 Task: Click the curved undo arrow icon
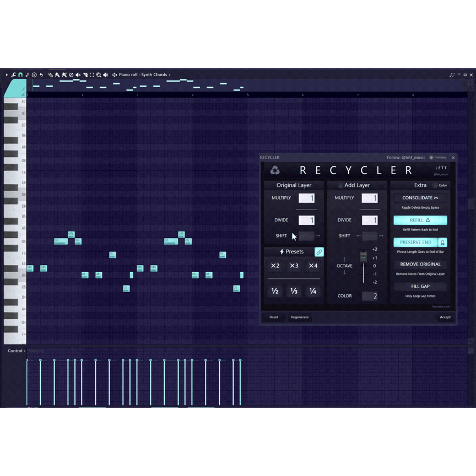[x=41, y=75]
